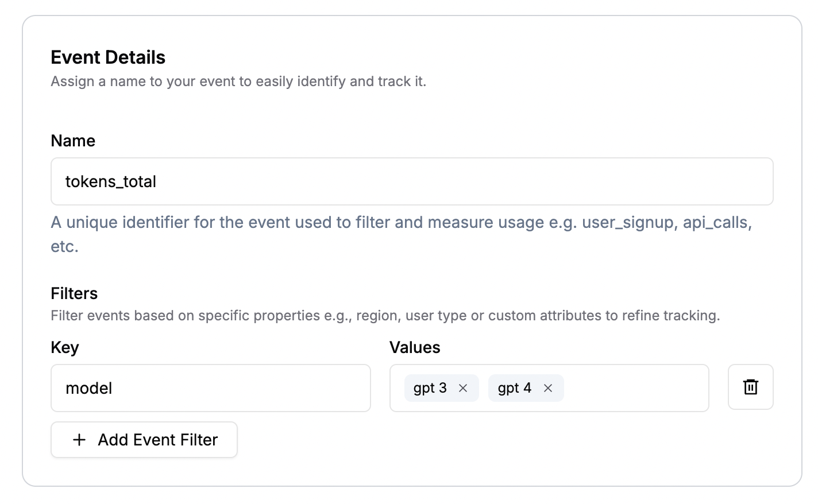
Task: Click the Filter events based on properties description
Action: tap(385, 316)
